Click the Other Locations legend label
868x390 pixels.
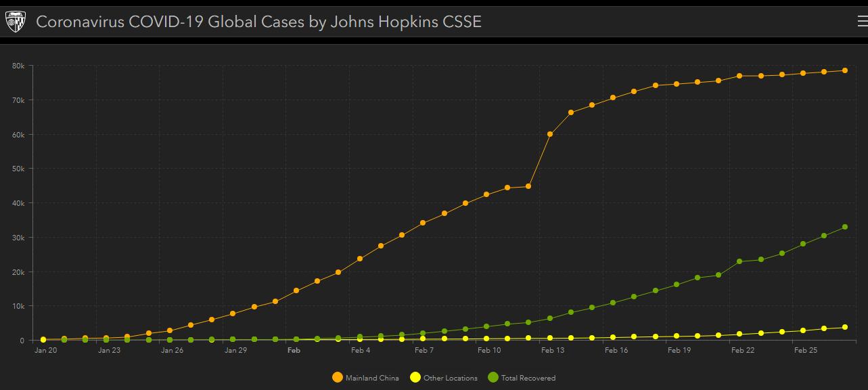[x=451, y=378]
